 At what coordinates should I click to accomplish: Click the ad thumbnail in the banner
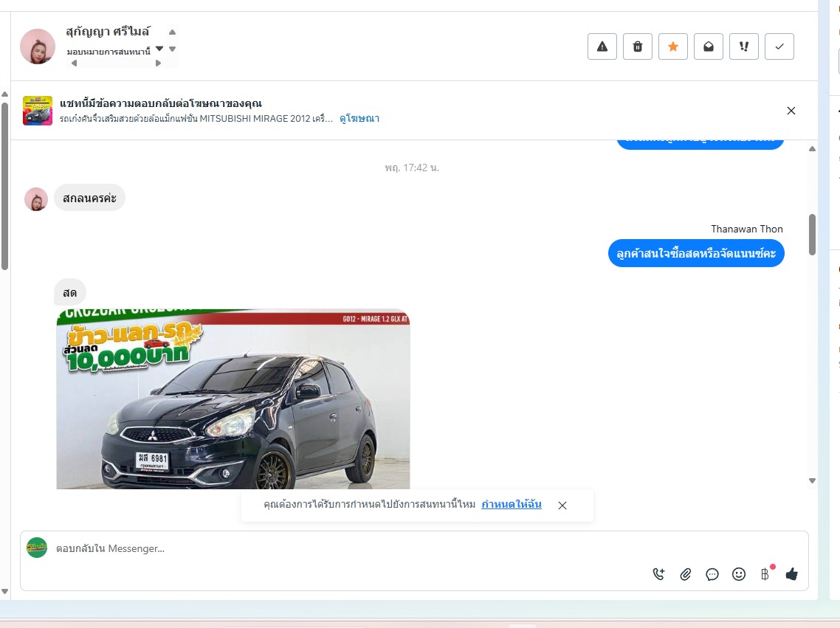(38, 110)
